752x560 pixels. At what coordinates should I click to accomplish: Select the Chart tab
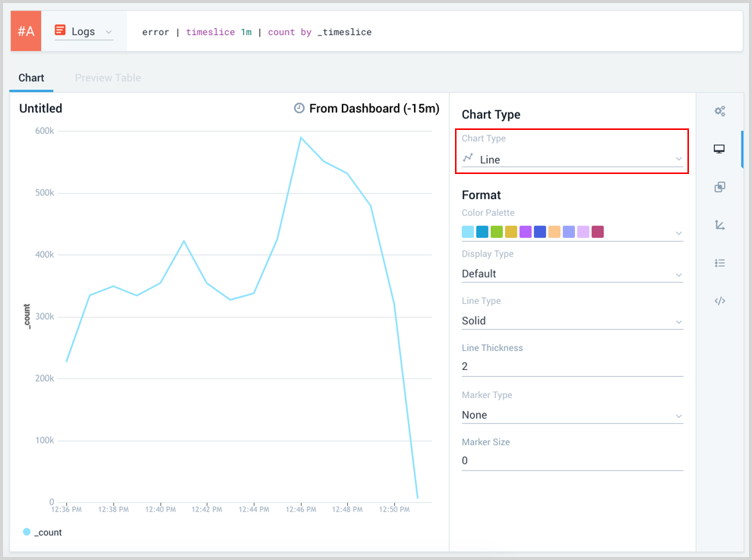click(31, 78)
